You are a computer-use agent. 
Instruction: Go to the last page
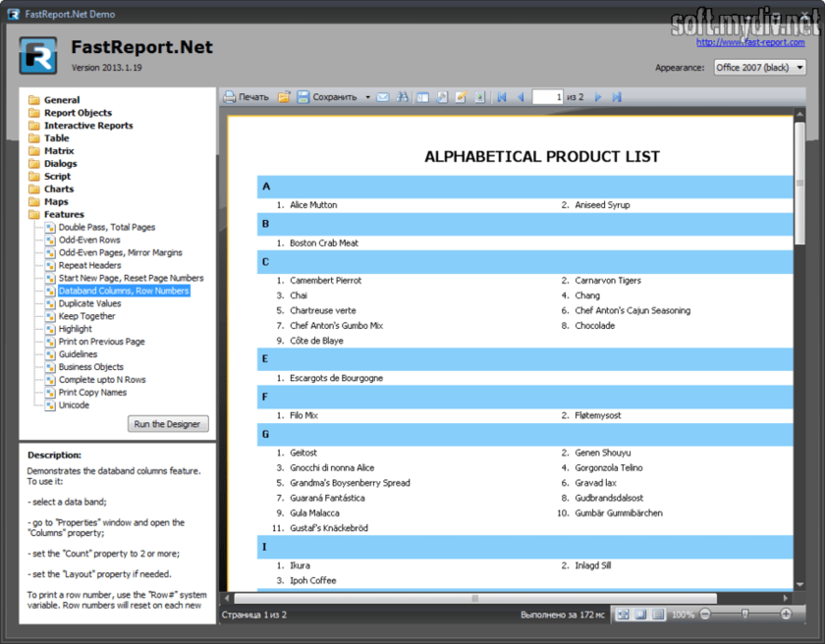617,97
